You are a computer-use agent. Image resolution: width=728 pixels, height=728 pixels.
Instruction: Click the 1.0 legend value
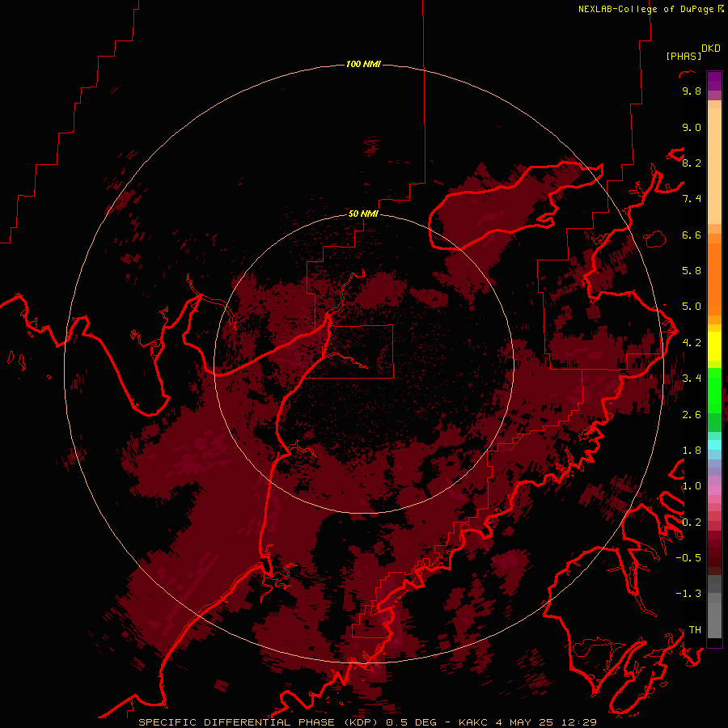pyautogui.click(x=692, y=486)
